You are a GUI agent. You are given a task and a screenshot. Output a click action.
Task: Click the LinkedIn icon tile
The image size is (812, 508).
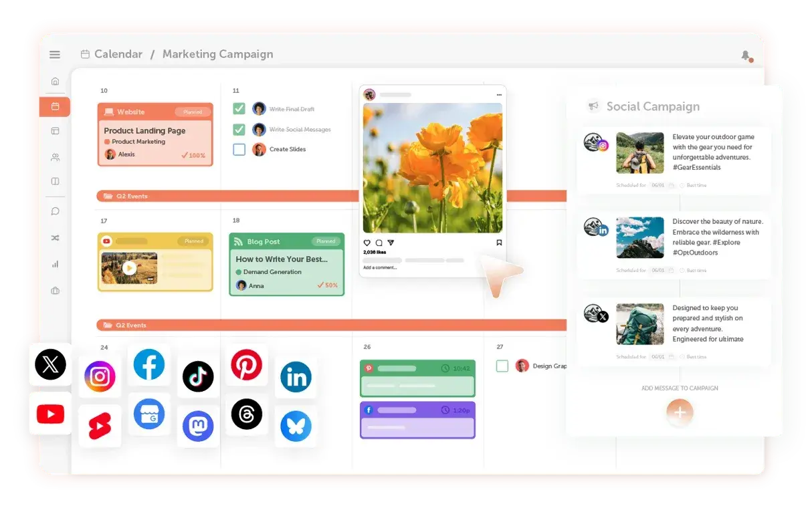296,377
